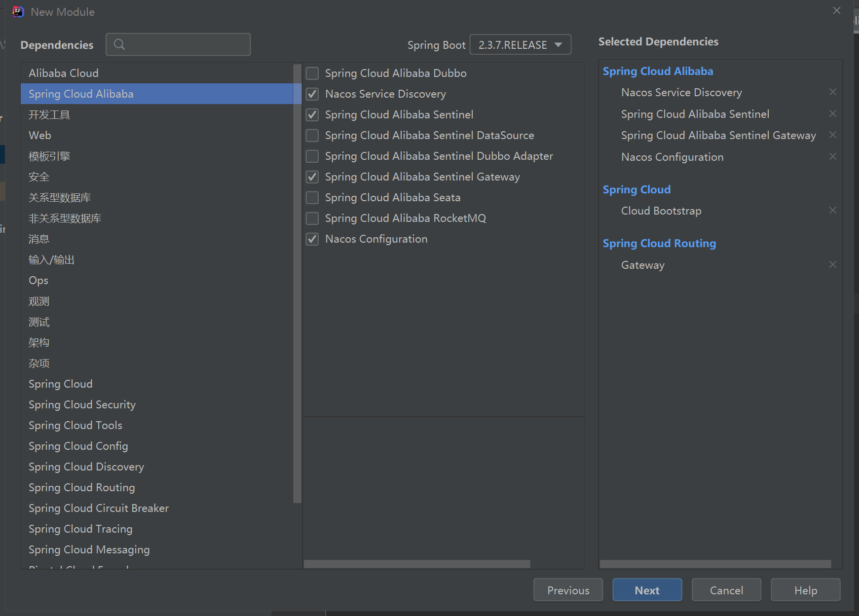Image resolution: width=859 pixels, height=616 pixels.
Task: Remove Cloud Bootstrap from selected dependencies
Action: coord(833,210)
